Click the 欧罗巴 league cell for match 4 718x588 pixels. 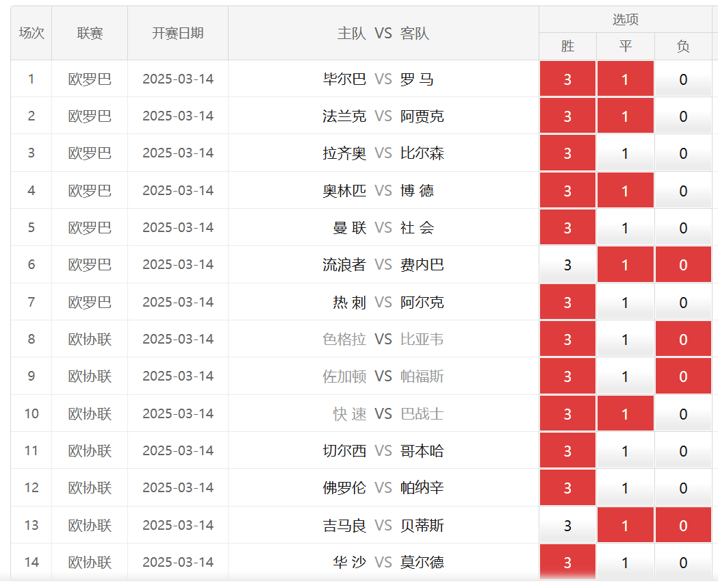click(x=90, y=190)
